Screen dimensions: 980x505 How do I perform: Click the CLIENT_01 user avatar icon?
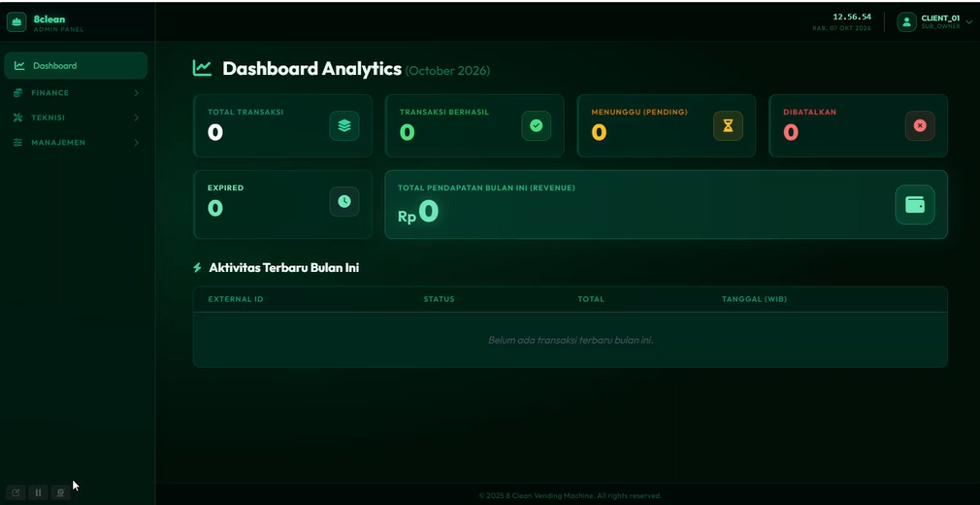pyautogui.click(x=907, y=22)
